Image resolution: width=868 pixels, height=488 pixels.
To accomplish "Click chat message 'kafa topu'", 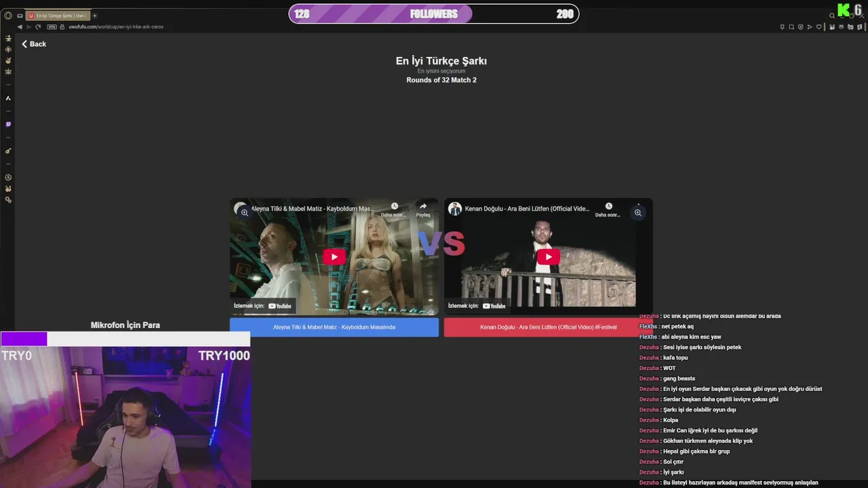I will [675, 358].
